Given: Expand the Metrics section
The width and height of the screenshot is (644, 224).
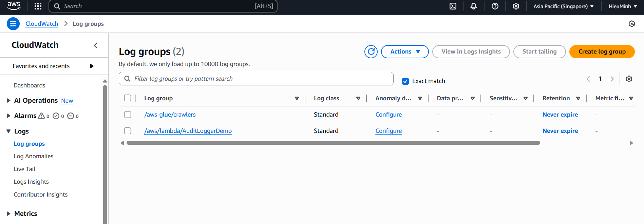Looking at the screenshot, I should 8,213.
